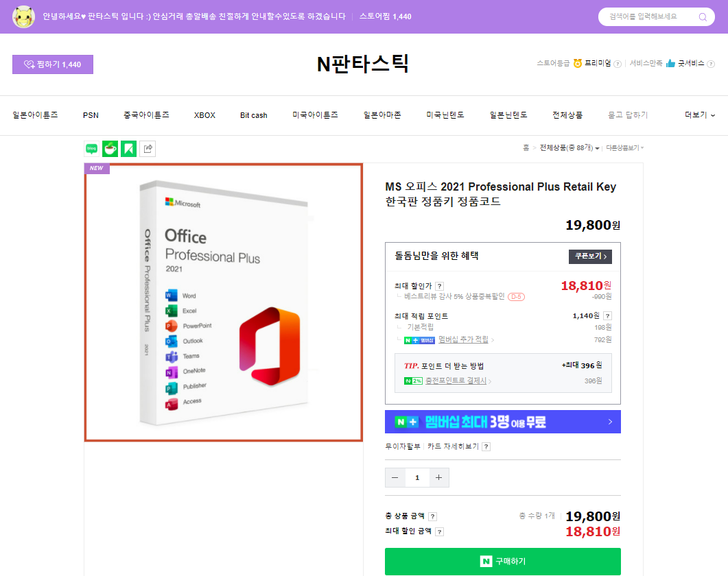
Task: Share product to Naver Blog icon
Action: [x=92, y=149]
